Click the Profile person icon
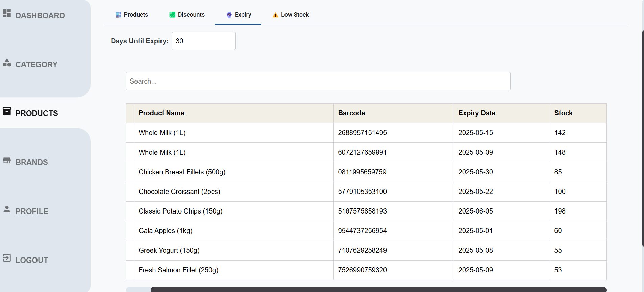The height and width of the screenshot is (292, 644). point(7,209)
